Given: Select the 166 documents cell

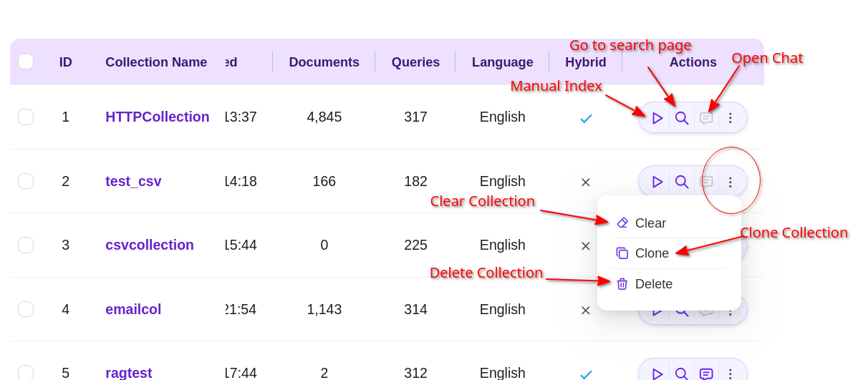Looking at the screenshot, I should pyautogui.click(x=324, y=181).
